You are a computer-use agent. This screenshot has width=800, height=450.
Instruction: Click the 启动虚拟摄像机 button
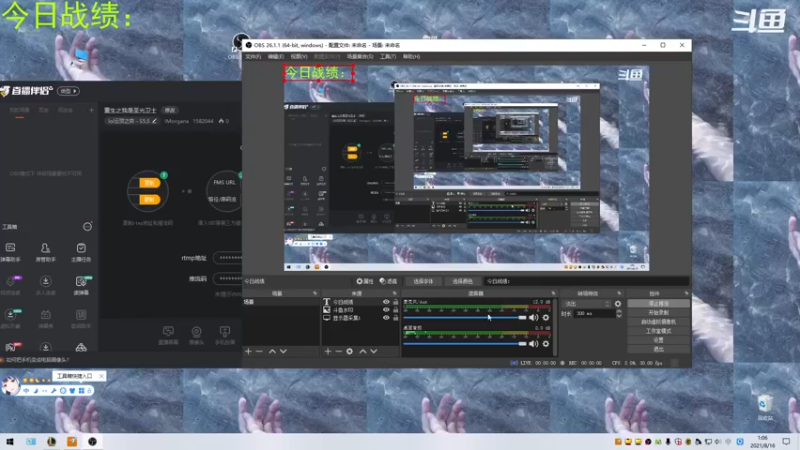[x=658, y=322]
